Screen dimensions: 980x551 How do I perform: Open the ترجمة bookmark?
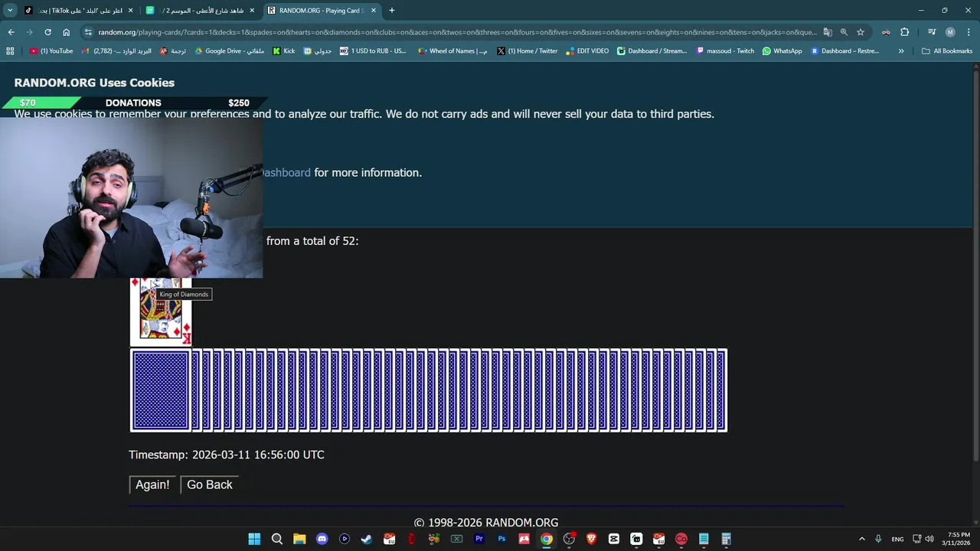coord(173,51)
